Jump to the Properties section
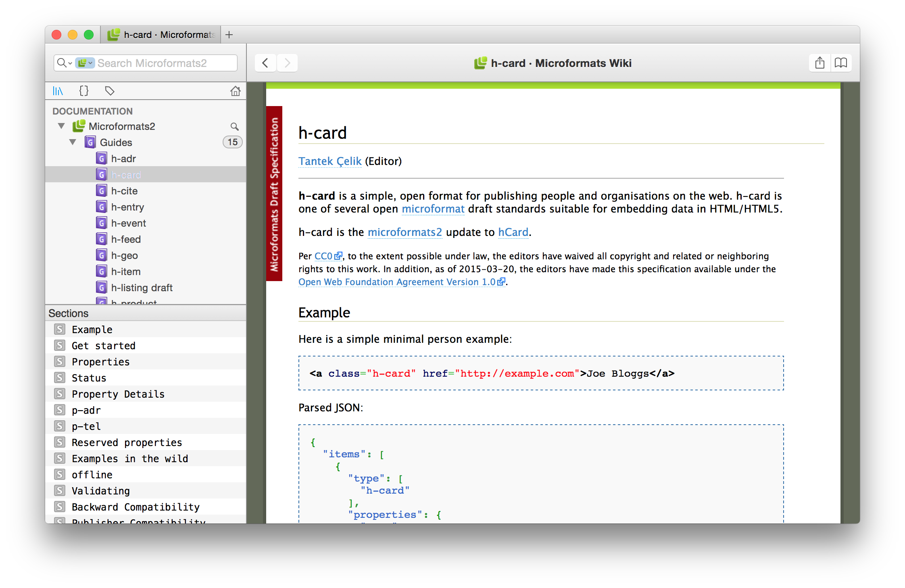 [x=101, y=362]
